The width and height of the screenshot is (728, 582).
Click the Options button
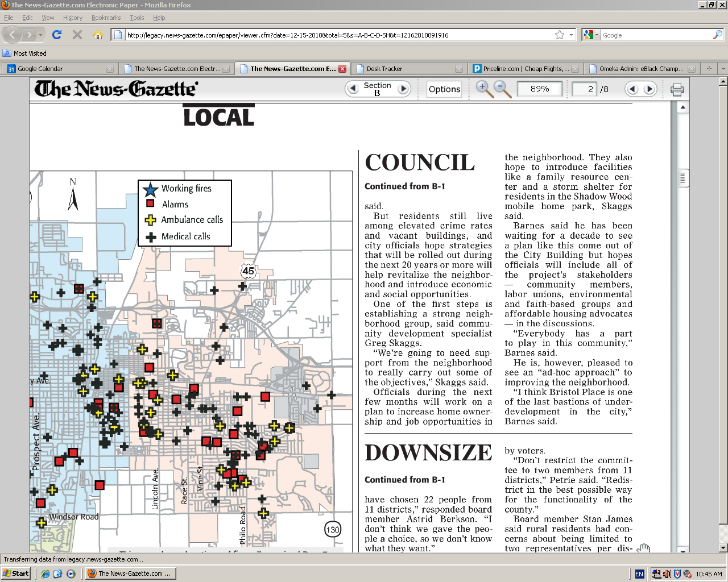pyautogui.click(x=444, y=89)
